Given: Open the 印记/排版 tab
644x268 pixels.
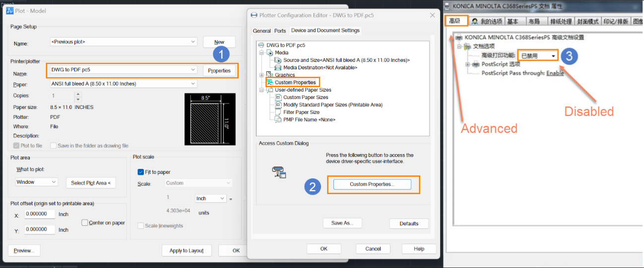Looking at the screenshot, I should (x=616, y=21).
